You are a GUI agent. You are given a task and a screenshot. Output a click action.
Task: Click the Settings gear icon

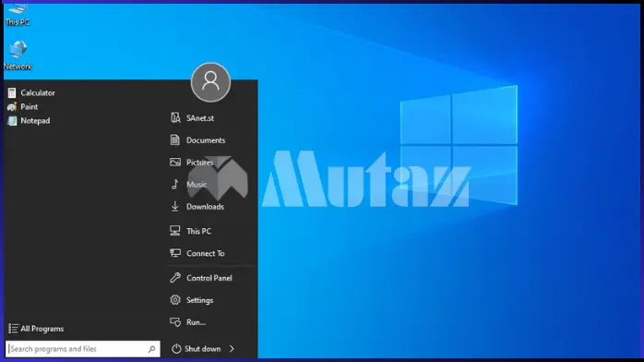(x=175, y=300)
